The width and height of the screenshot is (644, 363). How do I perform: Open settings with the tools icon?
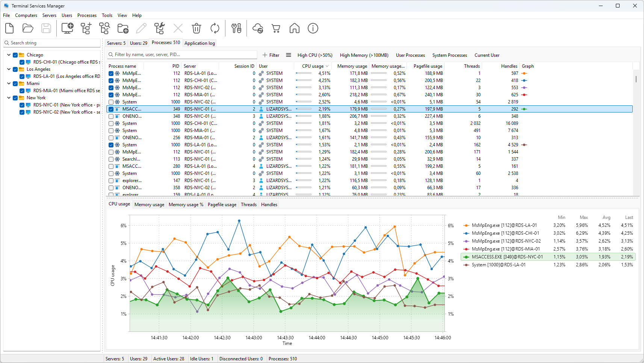tap(236, 28)
